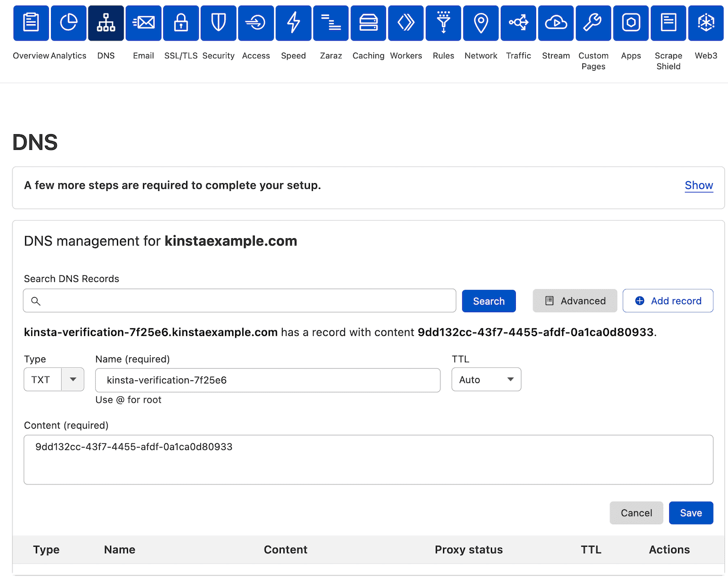Select the SSL/TLS padlock icon
Image resolution: width=728 pixels, height=578 pixels.
click(x=180, y=23)
